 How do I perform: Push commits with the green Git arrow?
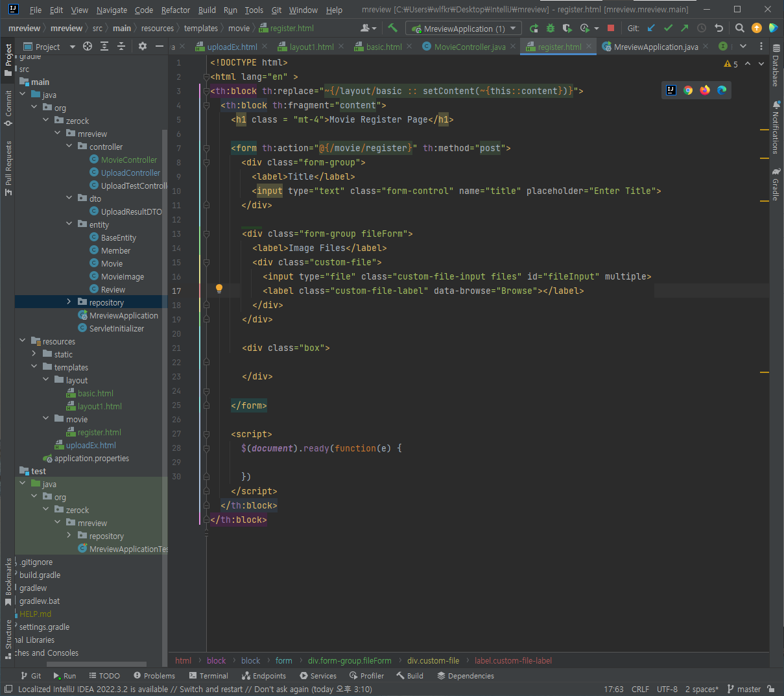click(x=685, y=28)
